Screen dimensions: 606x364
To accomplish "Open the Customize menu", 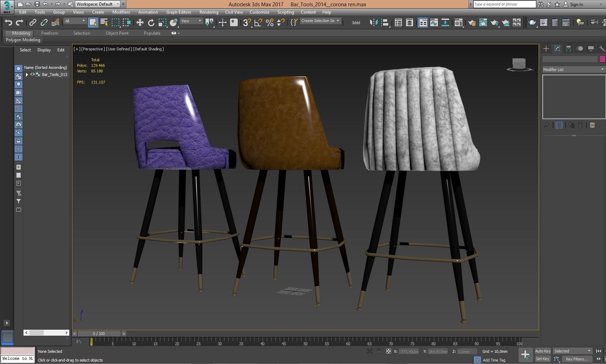I will coord(259,12).
